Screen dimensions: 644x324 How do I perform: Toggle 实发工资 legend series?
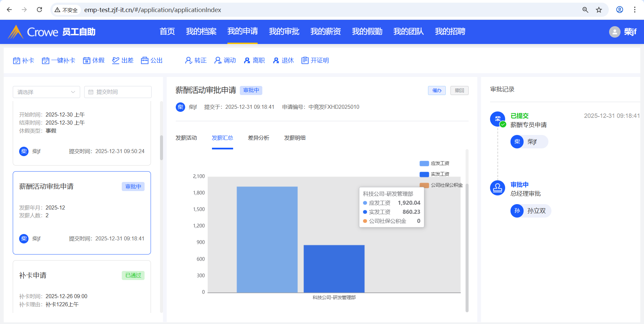424,174
